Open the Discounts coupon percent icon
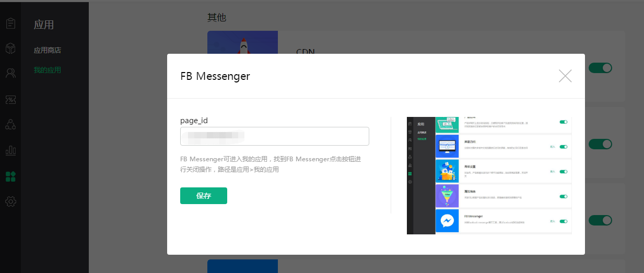The width and height of the screenshot is (644, 273). pos(10,99)
